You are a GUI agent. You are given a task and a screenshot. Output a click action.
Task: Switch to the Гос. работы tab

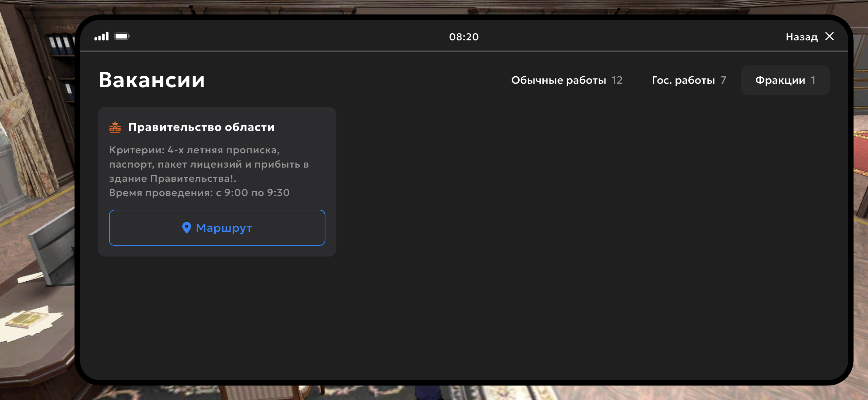click(x=683, y=80)
